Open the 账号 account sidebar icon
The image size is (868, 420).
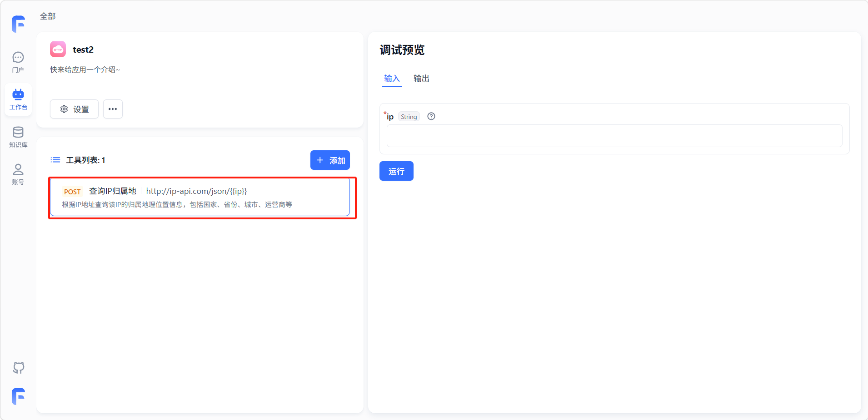(x=18, y=174)
